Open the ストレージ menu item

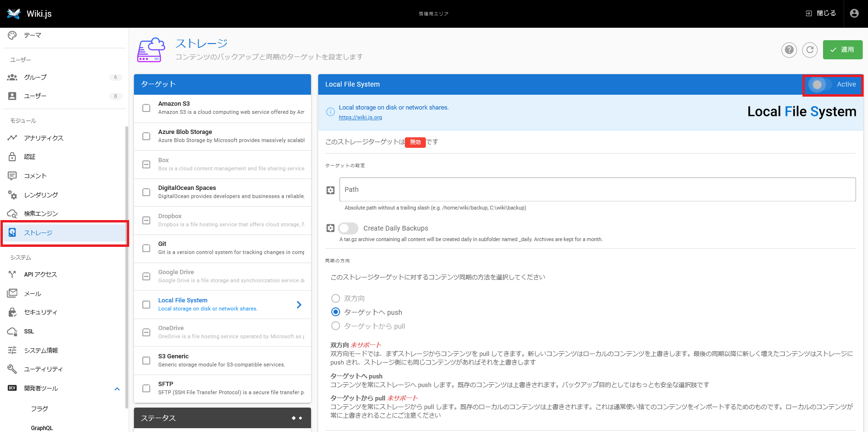click(x=65, y=233)
